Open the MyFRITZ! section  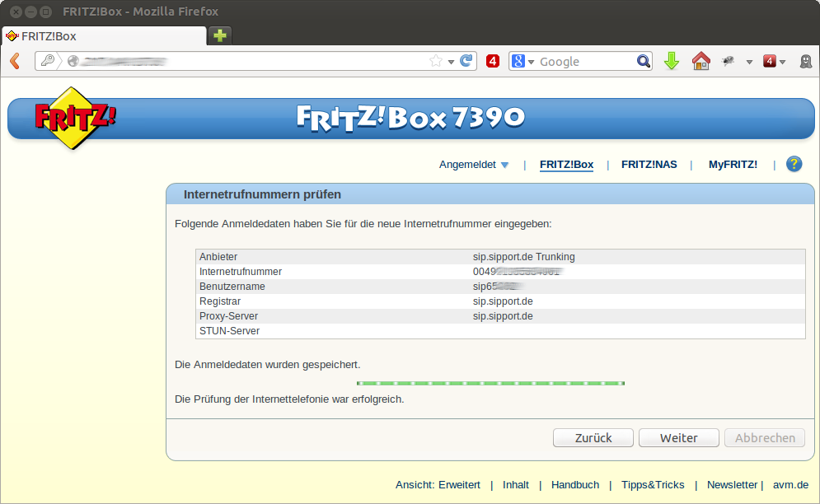click(733, 165)
